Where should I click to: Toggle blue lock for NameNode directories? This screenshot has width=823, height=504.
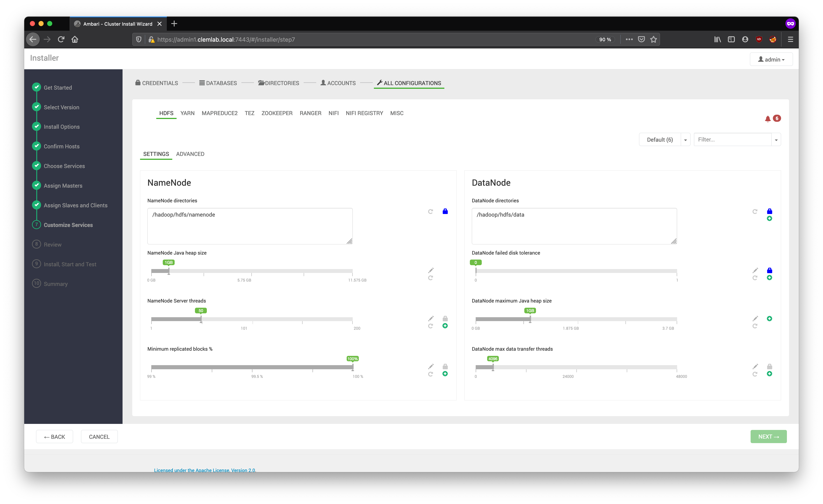445,211
